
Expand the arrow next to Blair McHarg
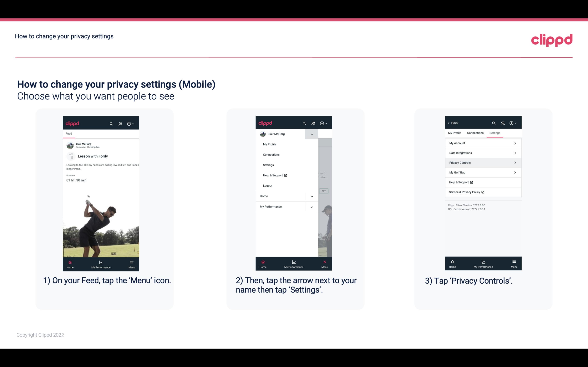[312, 135]
